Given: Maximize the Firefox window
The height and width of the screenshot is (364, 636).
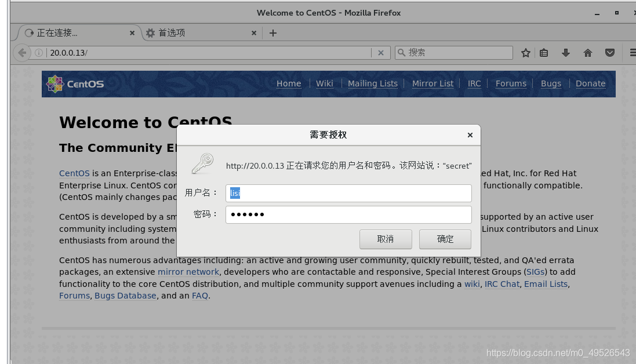Looking at the screenshot, I should point(616,13).
